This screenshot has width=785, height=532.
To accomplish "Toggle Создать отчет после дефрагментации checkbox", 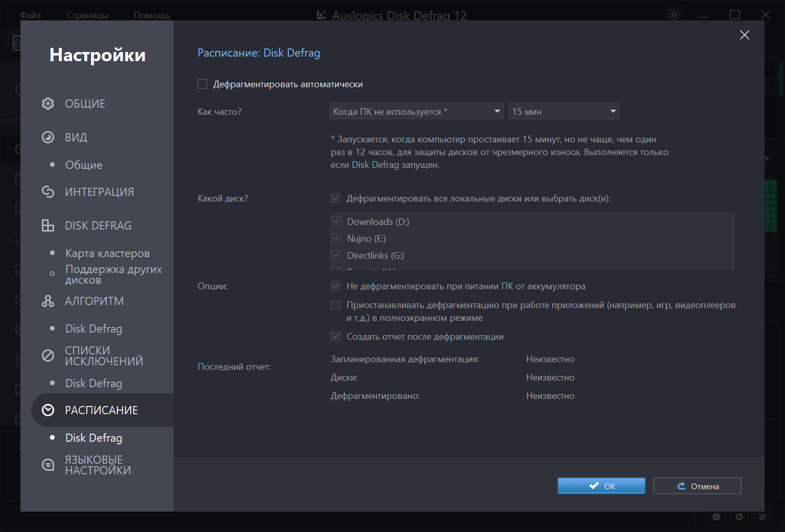I will (x=336, y=337).
